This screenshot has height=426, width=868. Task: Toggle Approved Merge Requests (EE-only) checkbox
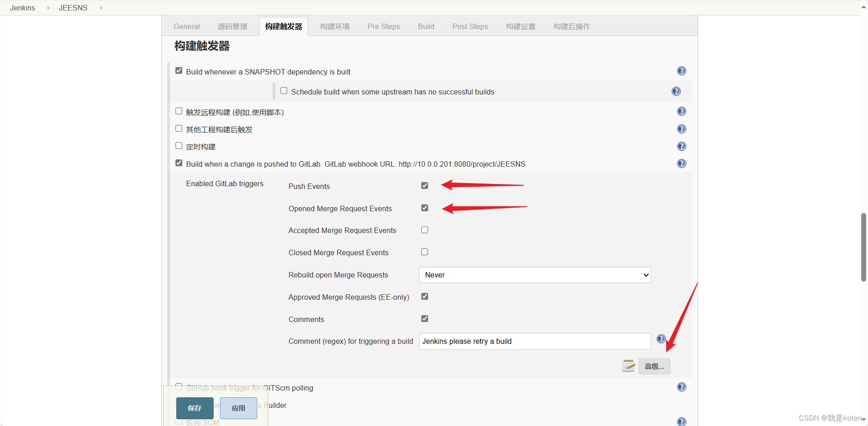pyautogui.click(x=424, y=297)
